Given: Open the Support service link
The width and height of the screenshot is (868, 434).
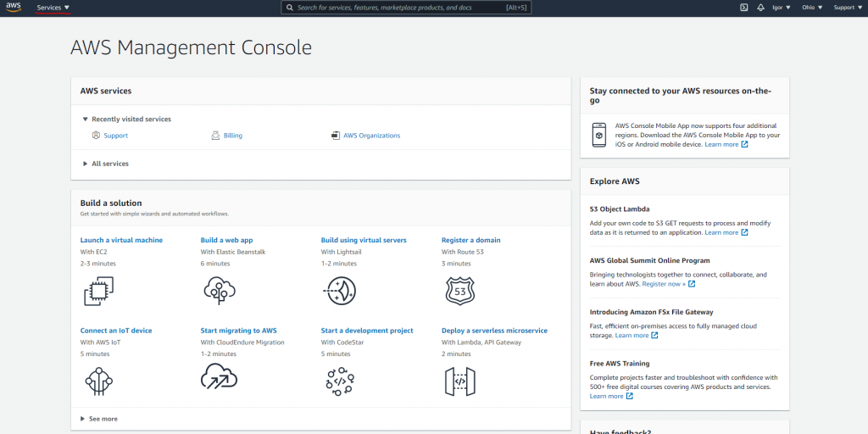Looking at the screenshot, I should coord(115,136).
